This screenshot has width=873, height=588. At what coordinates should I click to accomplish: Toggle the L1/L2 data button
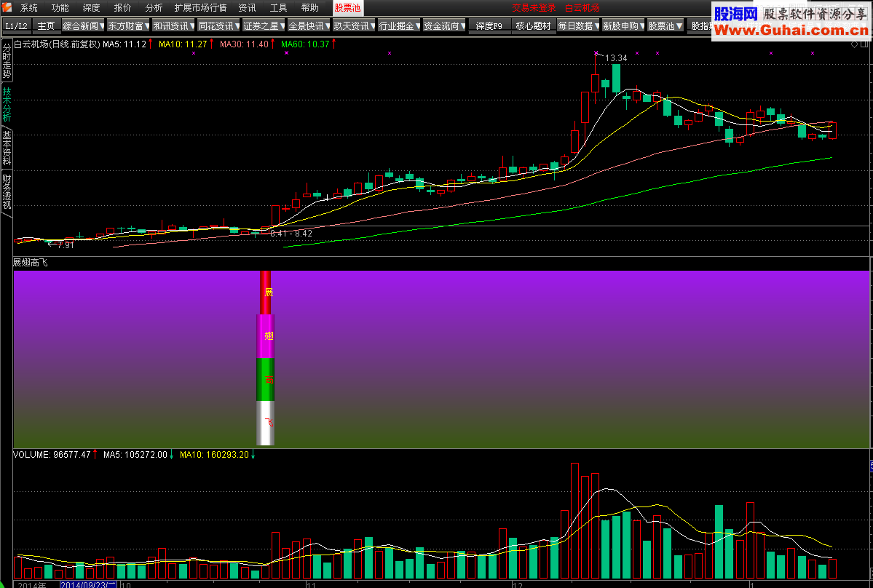pos(16,25)
